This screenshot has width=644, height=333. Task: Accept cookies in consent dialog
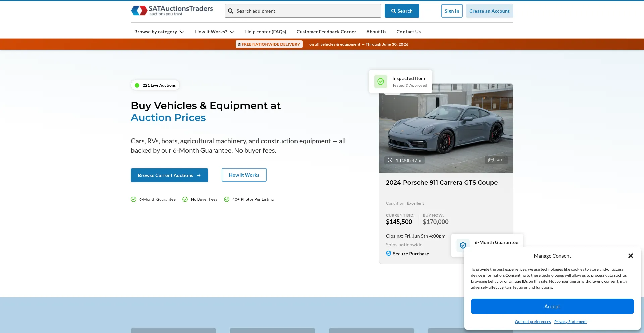[552, 307]
